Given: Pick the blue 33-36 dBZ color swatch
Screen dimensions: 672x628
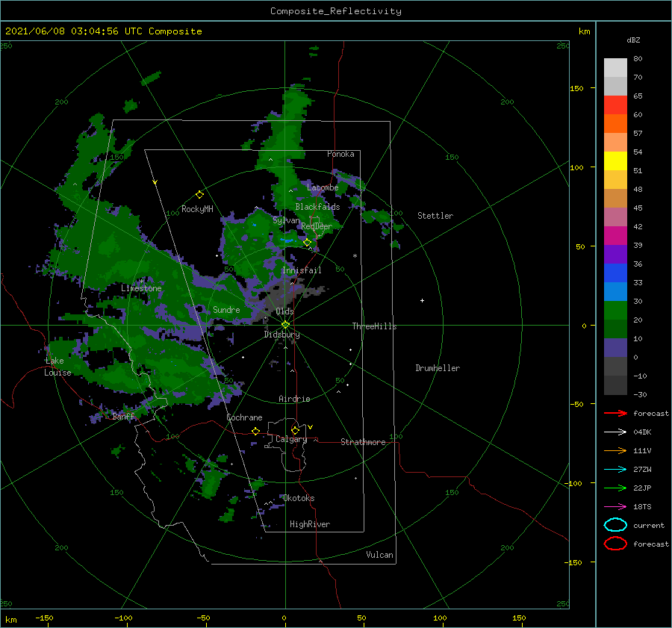Looking at the screenshot, I should 615,273.
